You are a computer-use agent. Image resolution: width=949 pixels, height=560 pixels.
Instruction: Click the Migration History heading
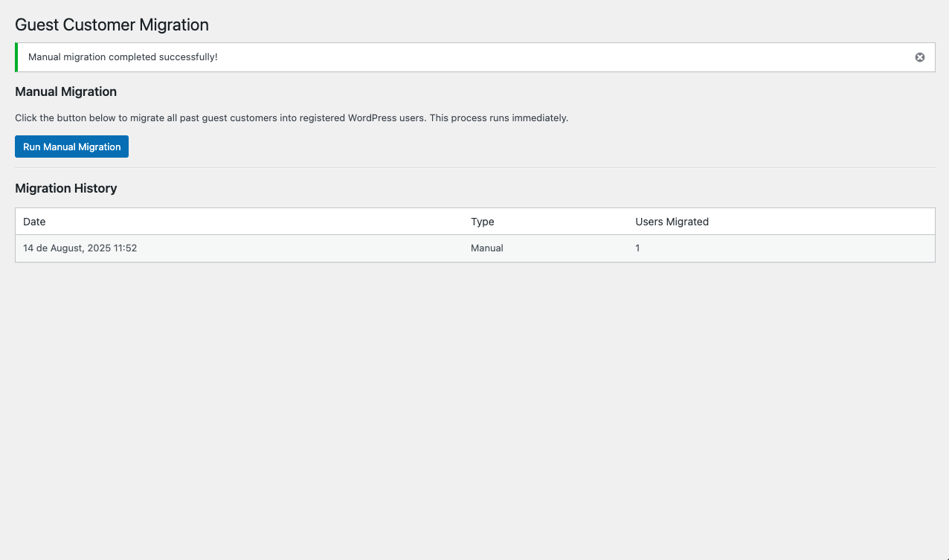[x=66, y=188]
